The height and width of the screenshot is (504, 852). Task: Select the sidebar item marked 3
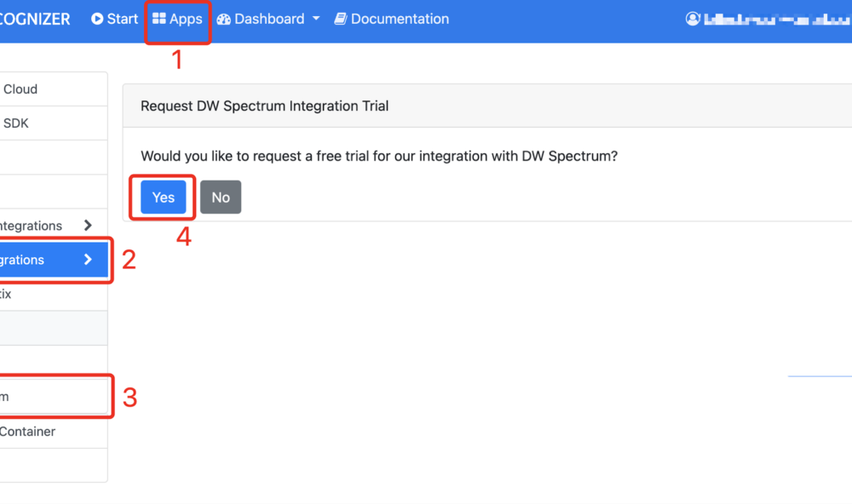54,397
